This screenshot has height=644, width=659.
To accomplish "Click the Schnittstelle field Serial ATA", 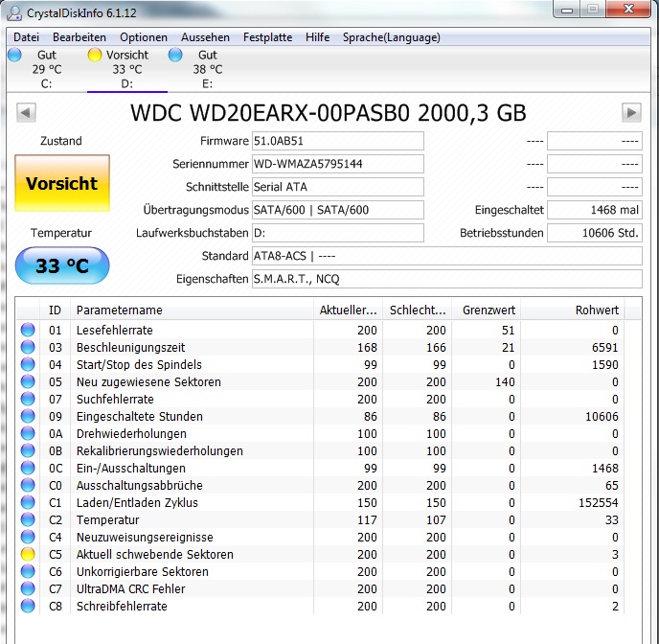I will 338,187.
